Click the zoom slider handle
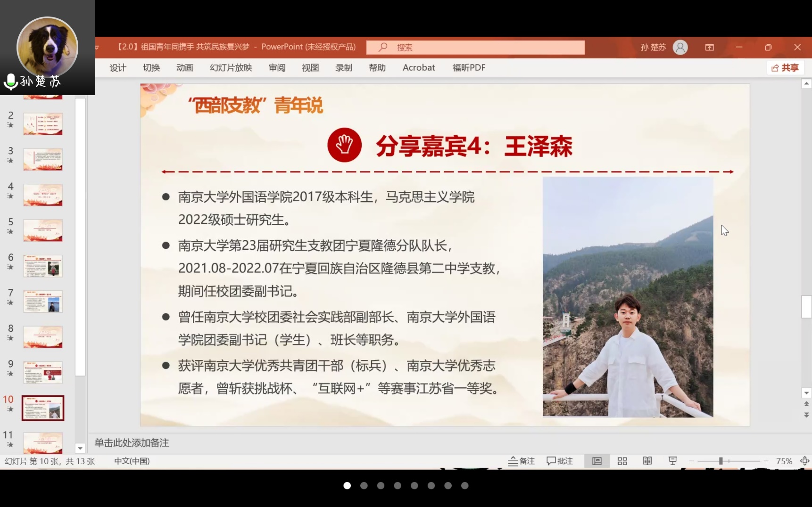This screenshot has height=507, width=812. 721,461
